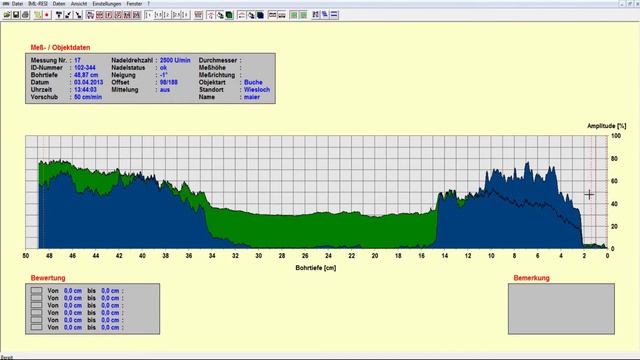Viewport: 640px width, 360px height.
Task: Open a file with the folder icon
Action: [7, 15]
